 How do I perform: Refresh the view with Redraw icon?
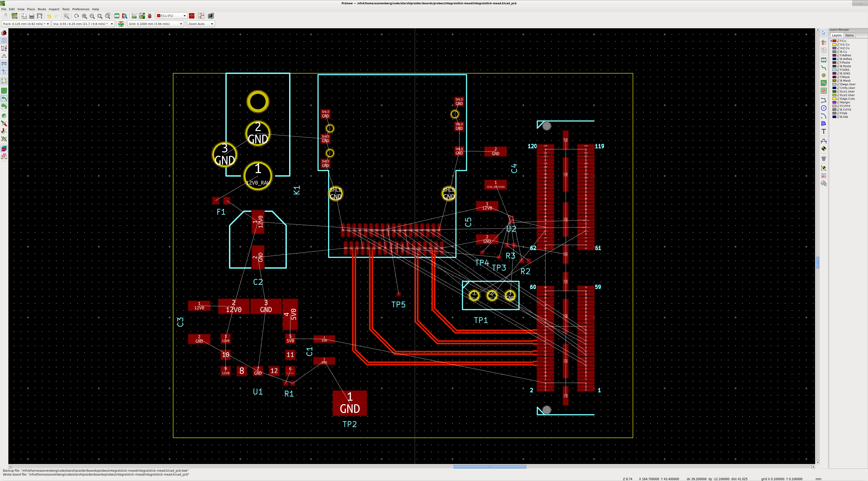pos(76,16)
